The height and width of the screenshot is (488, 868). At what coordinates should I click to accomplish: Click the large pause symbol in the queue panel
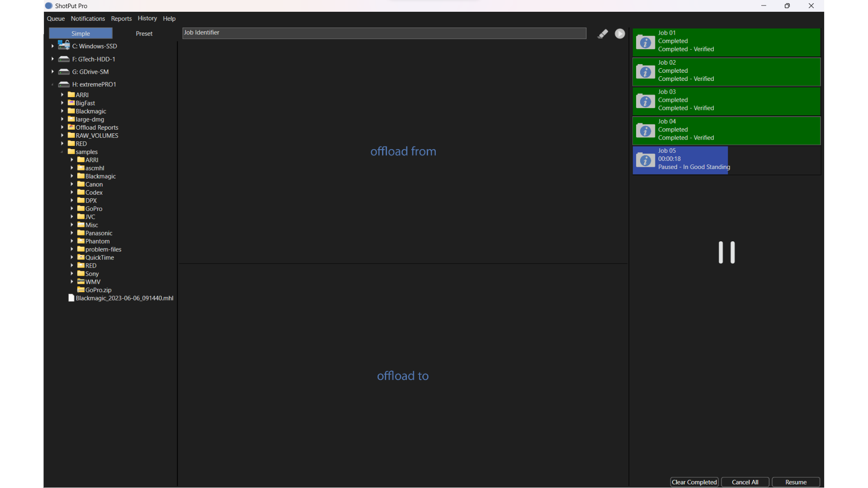coord(726,252)
